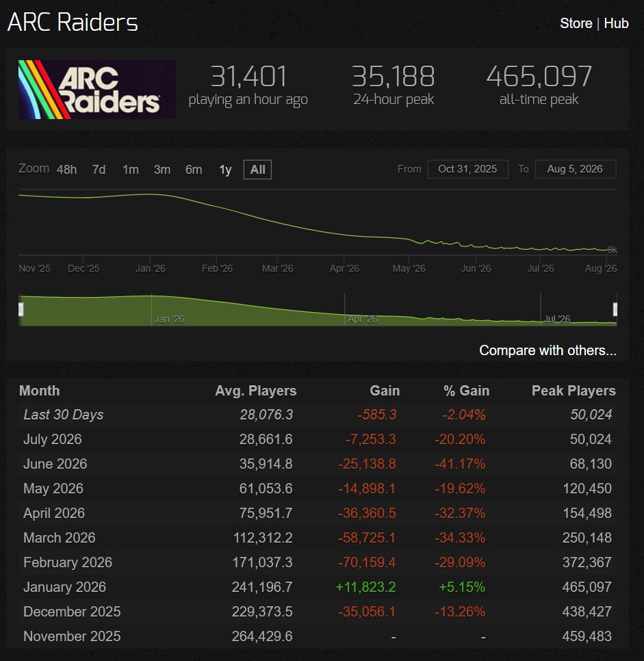Grab the left navigator range handle
This screenshot has height=661, width=644.
coord(21,309)
